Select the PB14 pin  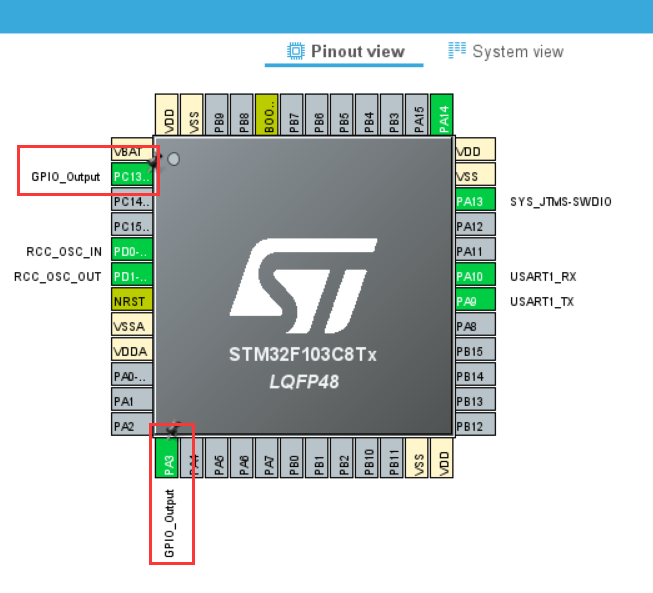(475, 376)
